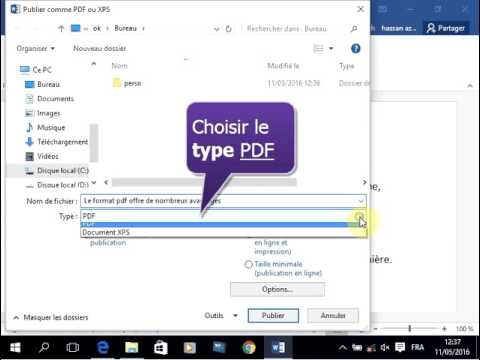Open the address history dropdown

click(217, 29)
